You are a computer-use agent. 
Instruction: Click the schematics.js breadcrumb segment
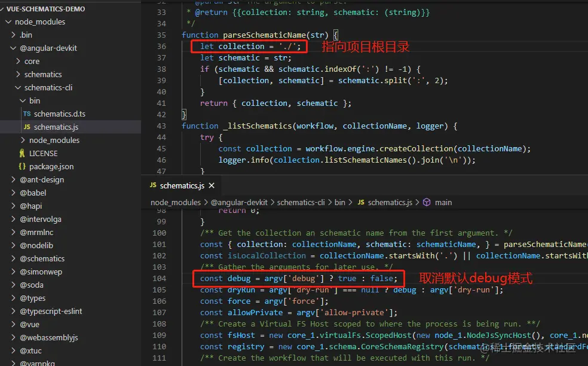(x=390, y=202)
